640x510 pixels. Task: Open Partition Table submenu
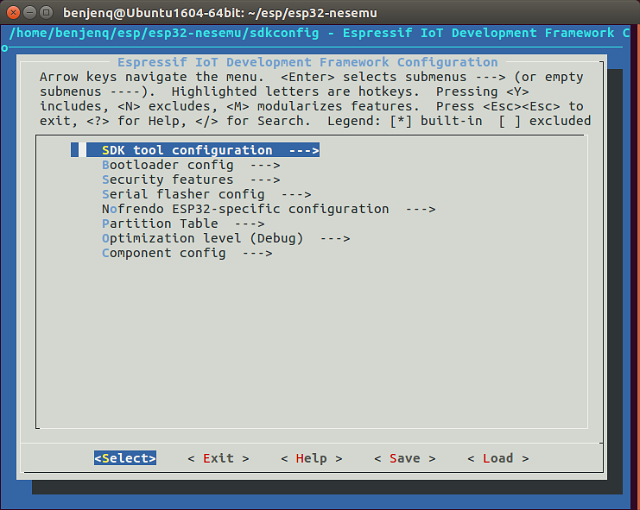point(183,224)
